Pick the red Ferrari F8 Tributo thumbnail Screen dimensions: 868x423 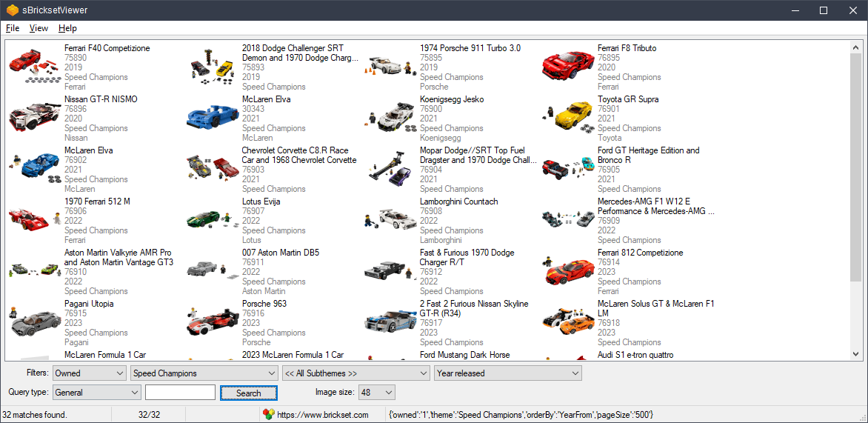[567, 65]
